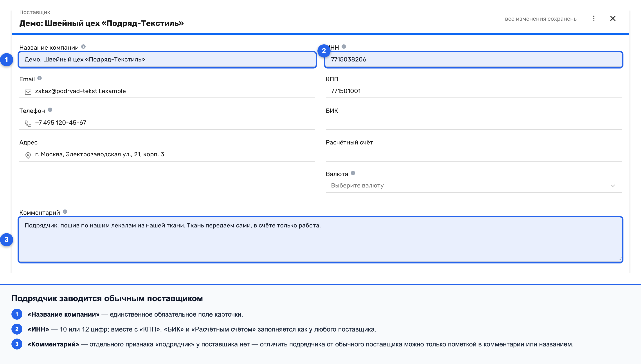Click the heading 'Подрядчик заводится обычным поставщиком'
Viewport: 641px width, 364px height.
point(107,298)
